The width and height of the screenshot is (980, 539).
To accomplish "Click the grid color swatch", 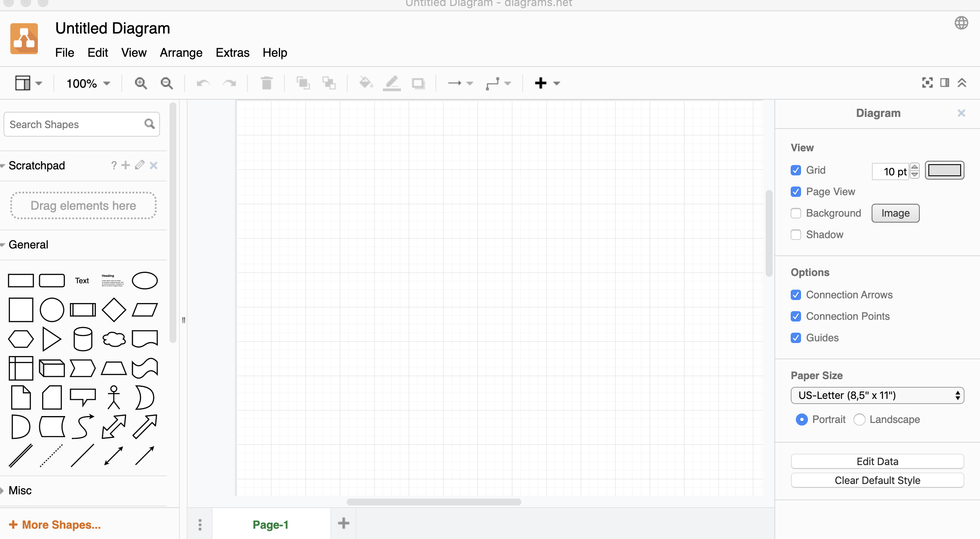I will 944,171.
